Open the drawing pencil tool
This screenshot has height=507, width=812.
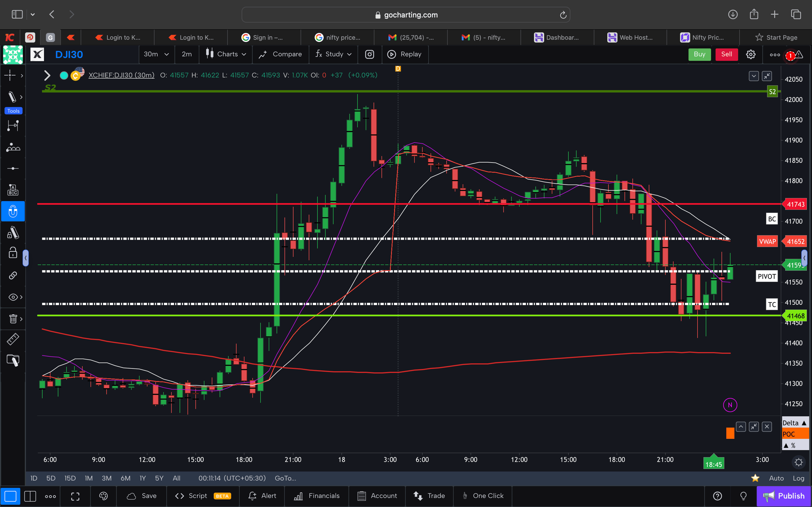pos(13,97)
